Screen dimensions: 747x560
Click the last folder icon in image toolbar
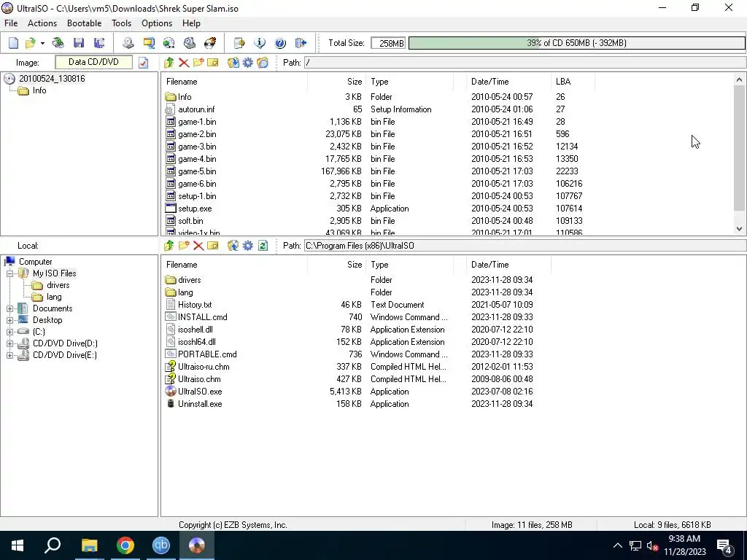tap(263, 63)
